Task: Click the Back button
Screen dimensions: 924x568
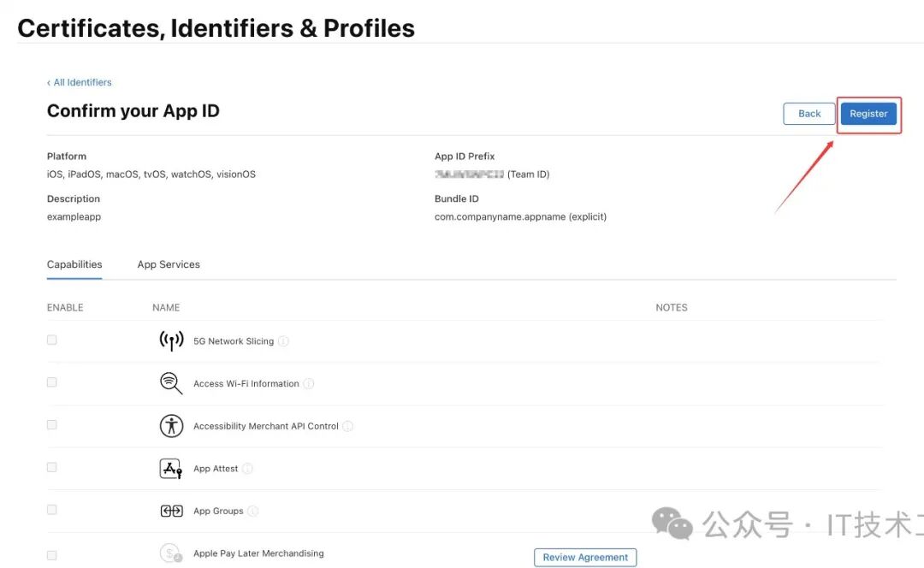Action: [808, 114]
